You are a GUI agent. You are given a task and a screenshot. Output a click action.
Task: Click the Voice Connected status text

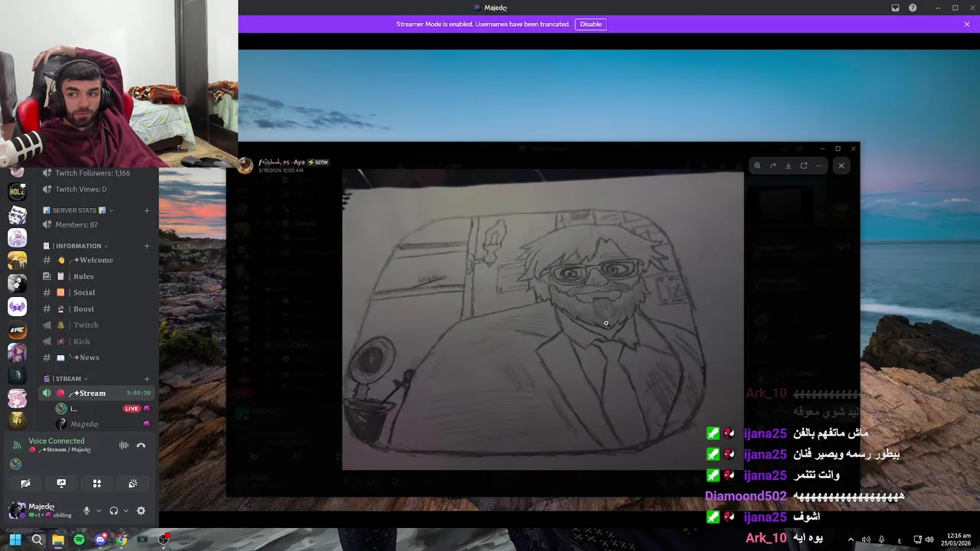click(57, 441)
